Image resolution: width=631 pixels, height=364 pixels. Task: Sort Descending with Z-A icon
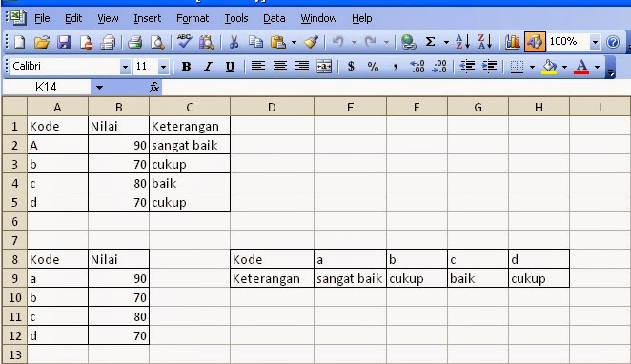point(484,42)
